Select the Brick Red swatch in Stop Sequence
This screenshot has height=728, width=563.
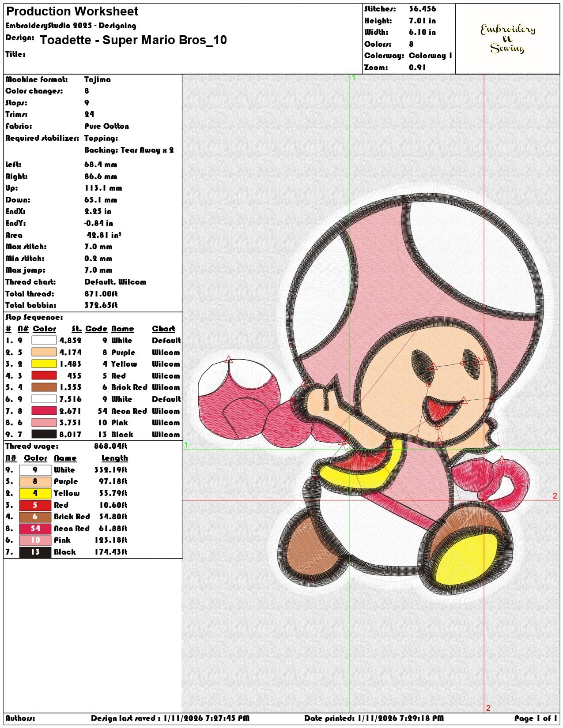[x=44, y=387]
